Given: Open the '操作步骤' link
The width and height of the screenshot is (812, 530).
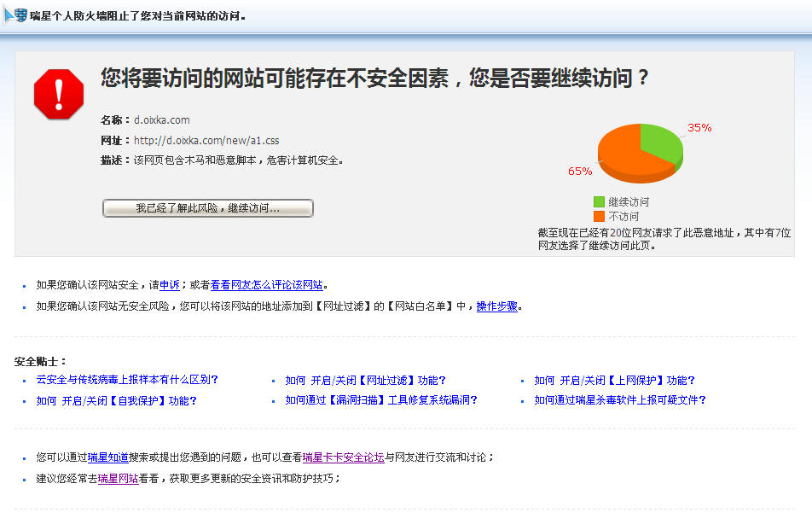Looking at the screenshot, I should click(497, 306).
